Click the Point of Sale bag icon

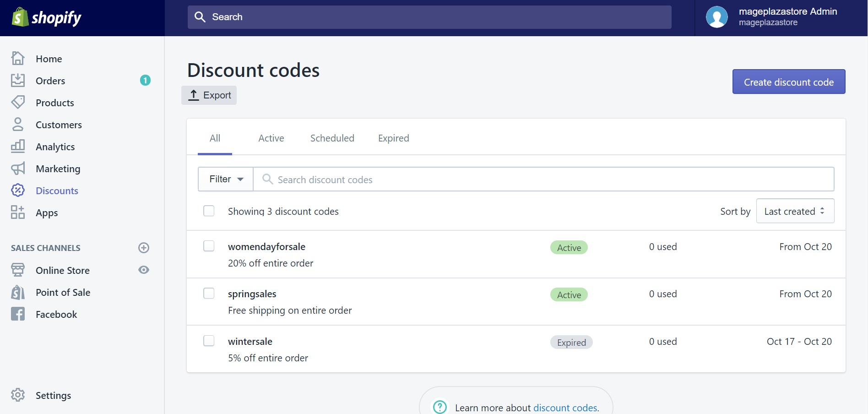(18, 292)
